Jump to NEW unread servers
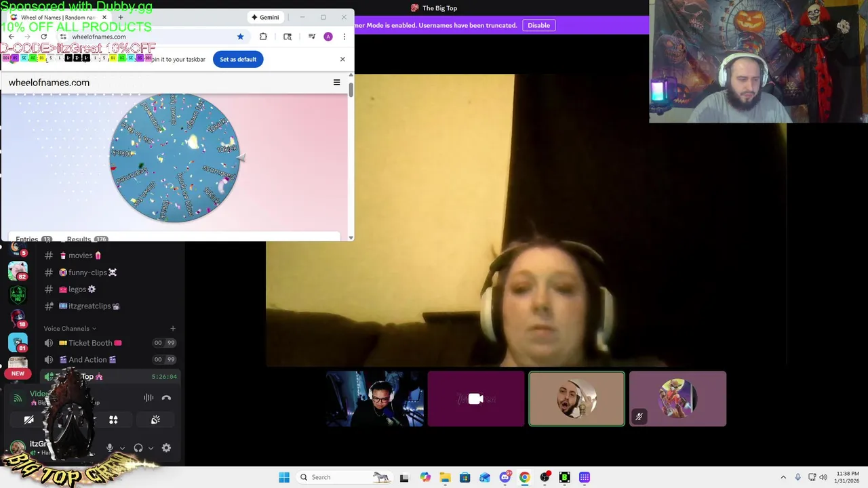This screenshot has width=868, height=488. click(x=18, y=373)
